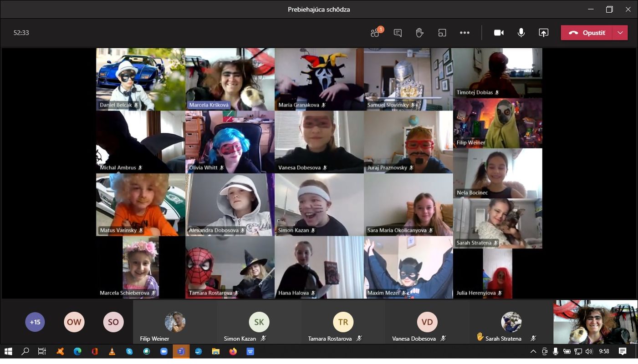Viewport: 638px width, 364px height.
Task: Click the 52:33 meeting timer
Action: [x=21, y=33]
